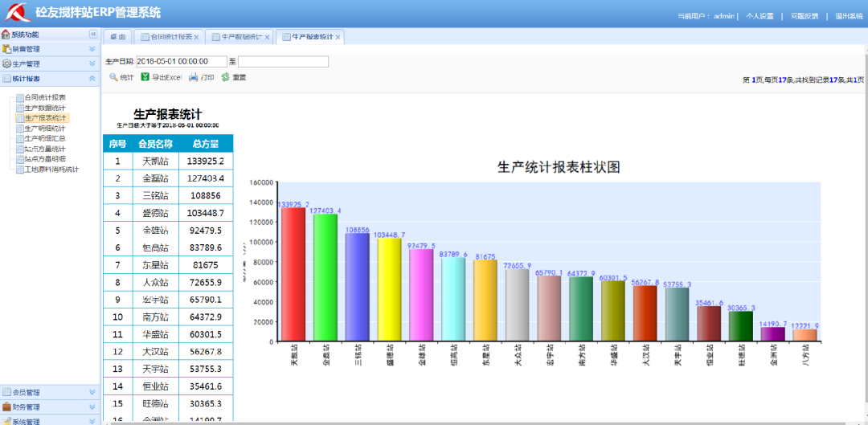868x425 pixels.
Task: Click the end date input field
Action: point(283,62)
